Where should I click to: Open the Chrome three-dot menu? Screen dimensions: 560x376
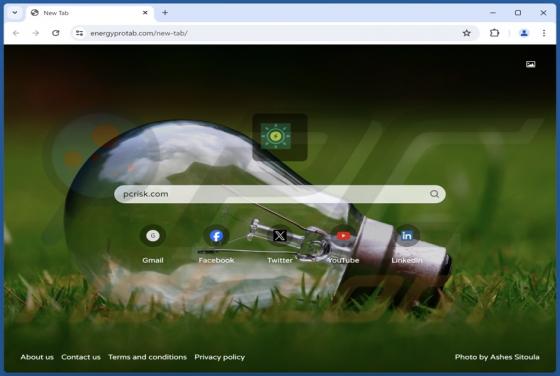544,33
